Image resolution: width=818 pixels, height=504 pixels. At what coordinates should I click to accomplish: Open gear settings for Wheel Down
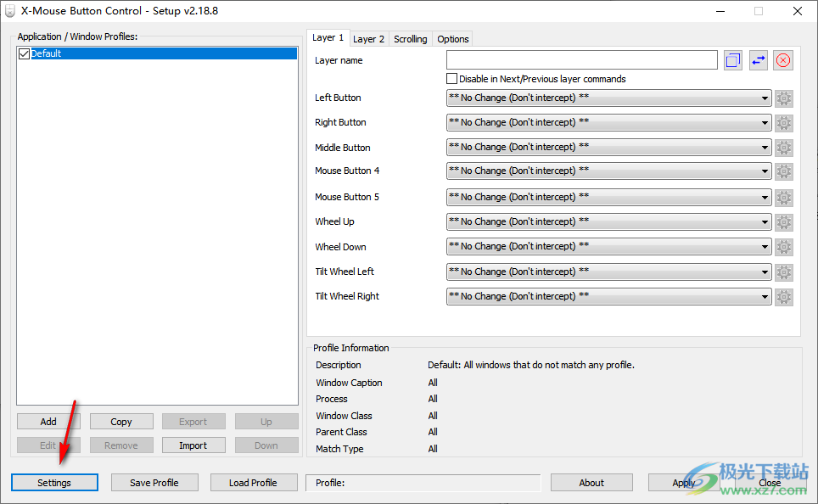[783, 246]
